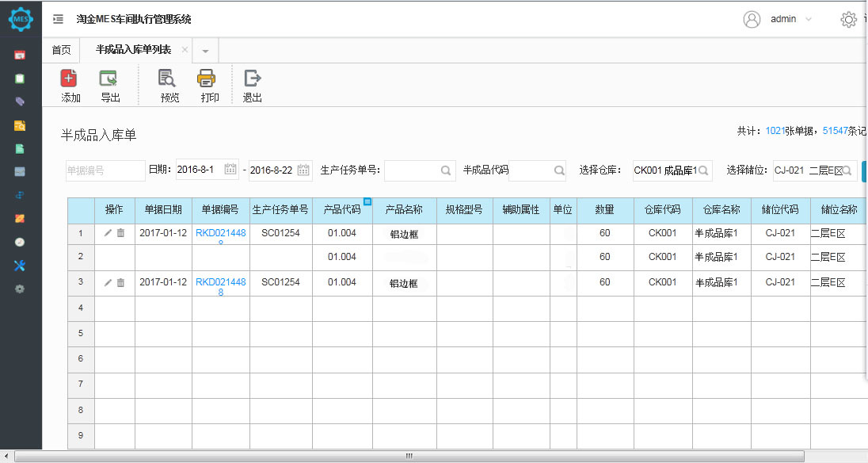The width and height of the screenshot is (868, 463).
Task: Open the start date calendar picker
Action: tap(230, 170)
